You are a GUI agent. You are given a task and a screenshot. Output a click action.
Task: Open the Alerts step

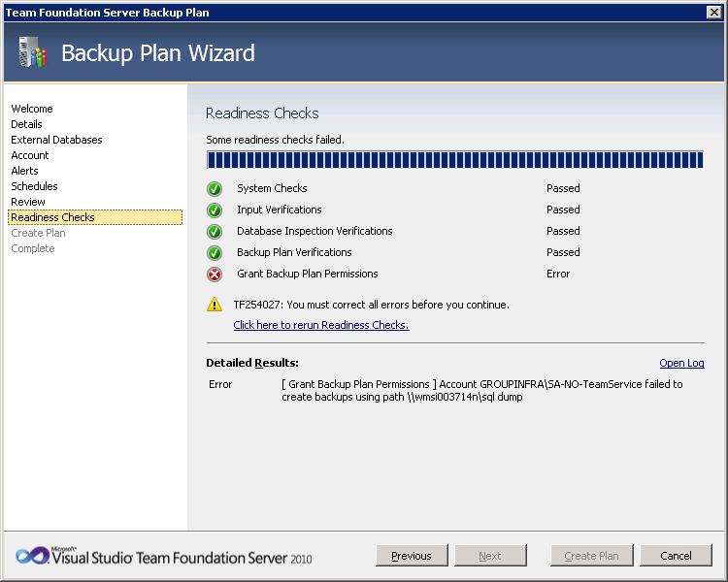pyautogui.click(x=25, y=171)
